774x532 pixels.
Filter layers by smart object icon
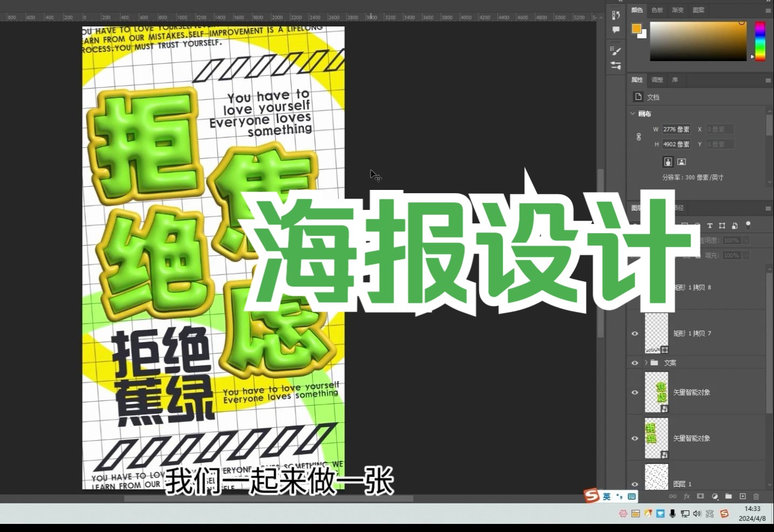735,226
